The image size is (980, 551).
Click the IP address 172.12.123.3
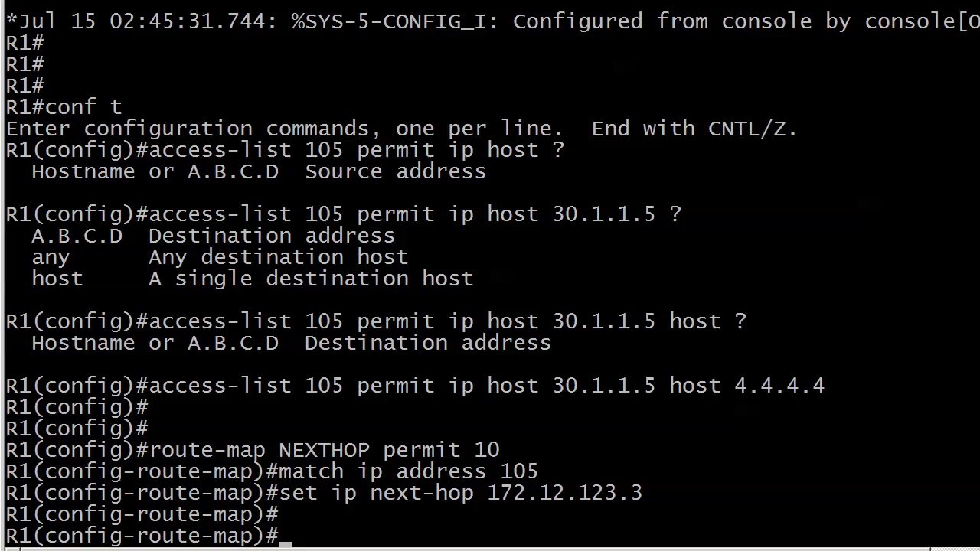click(565, 493)
